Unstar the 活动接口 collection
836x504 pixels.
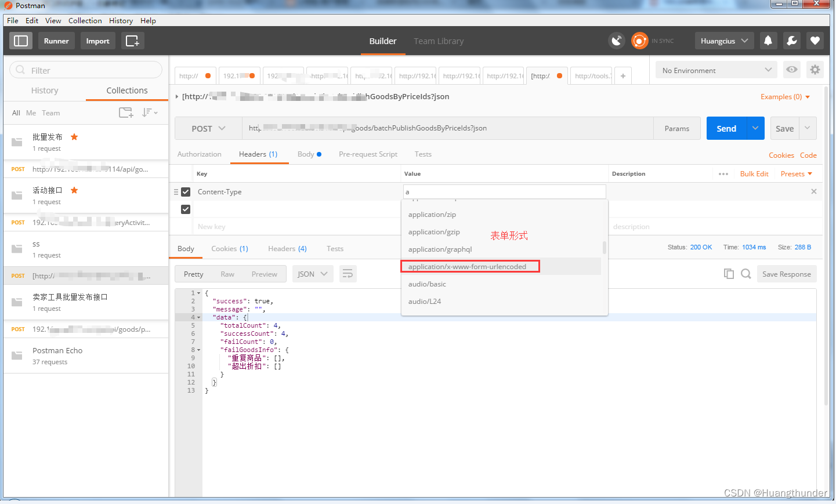74,190
